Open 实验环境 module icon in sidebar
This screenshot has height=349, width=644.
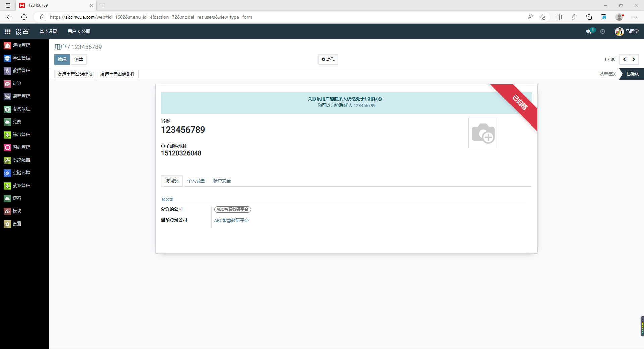7,173
